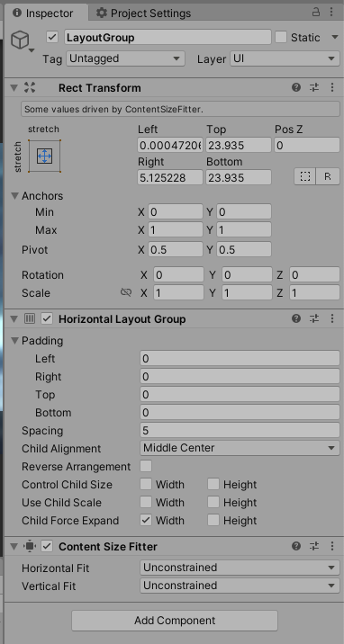Screen dimensions: 344x644
Task: Click the Add Component button
Action: [175, 621]
